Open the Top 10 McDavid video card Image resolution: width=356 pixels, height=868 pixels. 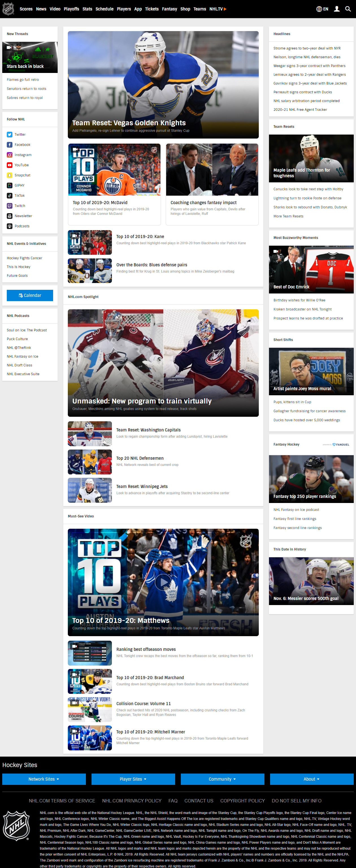coord(114,184)
